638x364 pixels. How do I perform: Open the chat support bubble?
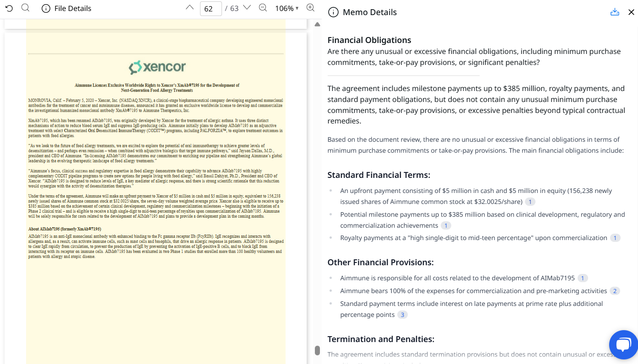pos(623,345)
